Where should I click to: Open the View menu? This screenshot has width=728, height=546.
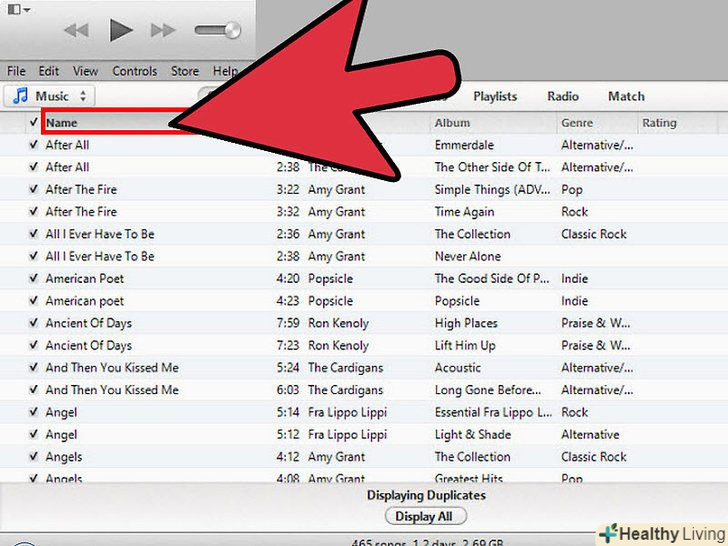click(x=85, y=71)
